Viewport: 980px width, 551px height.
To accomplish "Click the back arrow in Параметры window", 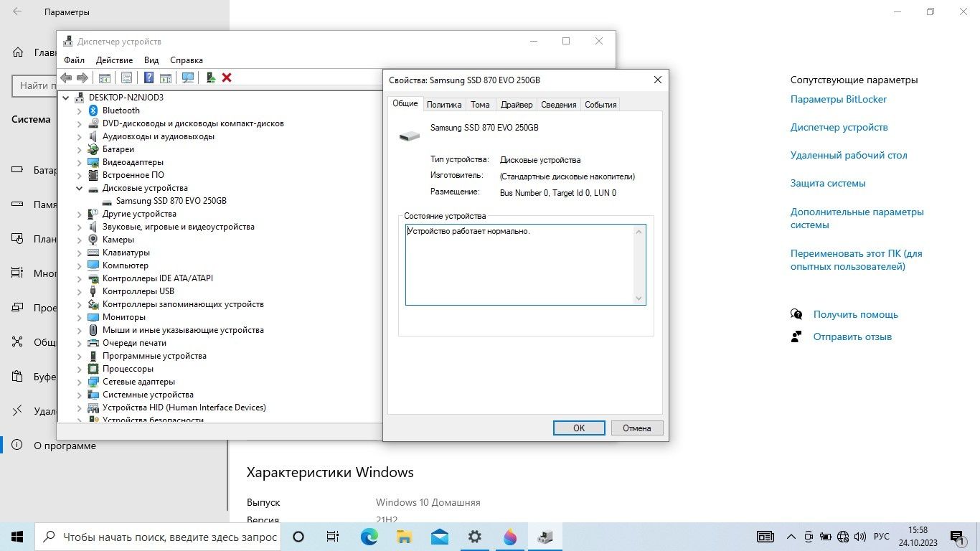I will pyautogui.click(x=17, y=12).
